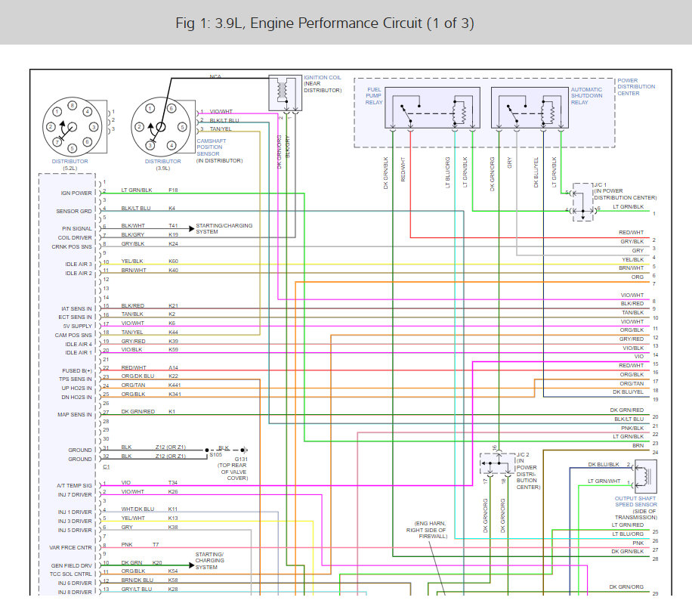Click the 'WHT/DK BLU' wire color label
Image resolution: width=692 pixels, height=616 pixels.
point(137,509)
